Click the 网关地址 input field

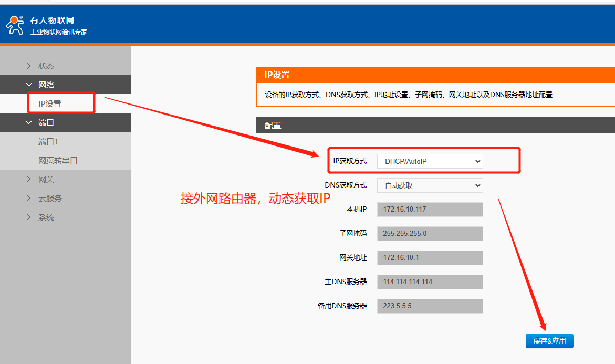click(430, 258)
